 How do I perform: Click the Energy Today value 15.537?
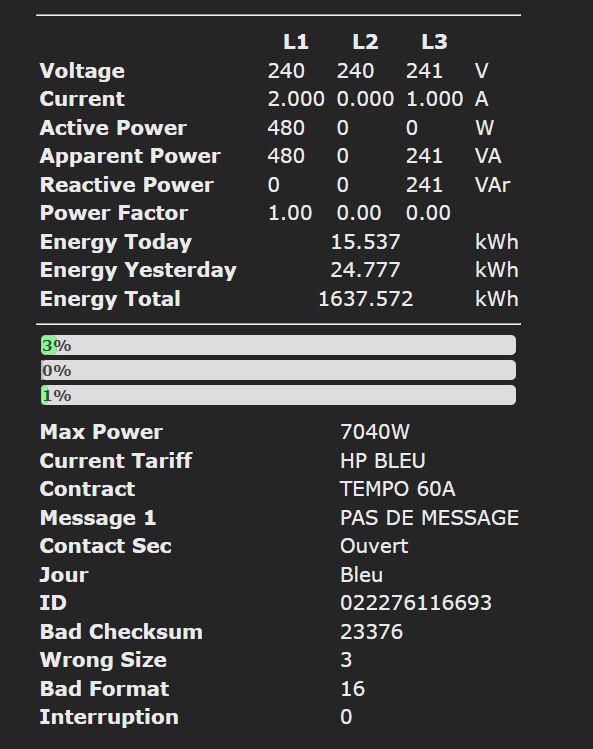click(366, 242)
